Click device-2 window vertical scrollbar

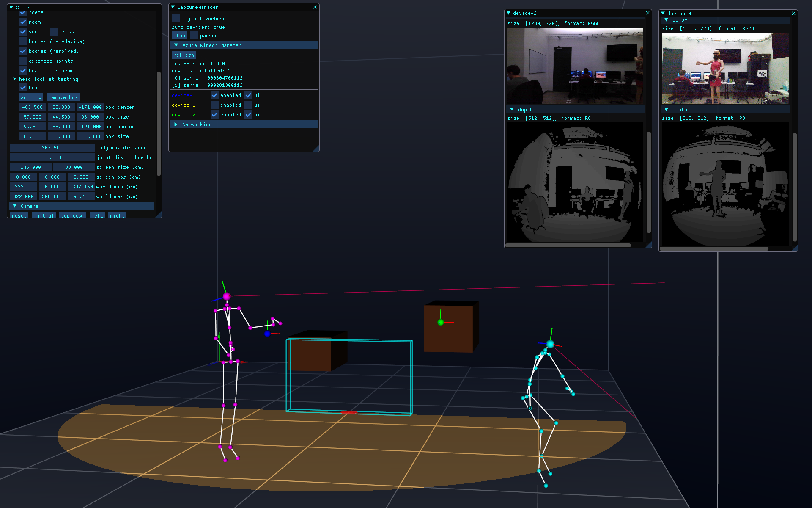pos(648,182)
